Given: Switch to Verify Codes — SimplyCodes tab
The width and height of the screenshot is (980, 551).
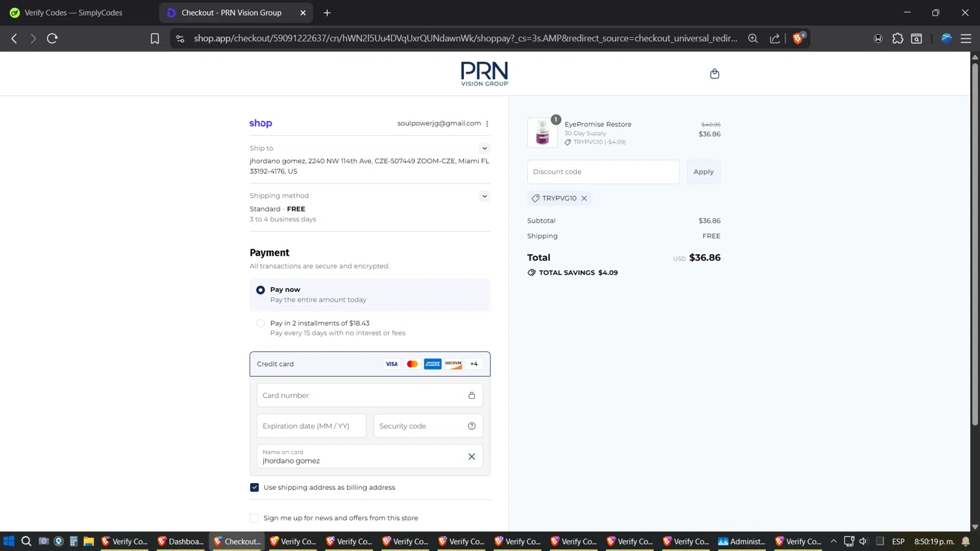Looking at the screenshot, I should pos(73,12).
